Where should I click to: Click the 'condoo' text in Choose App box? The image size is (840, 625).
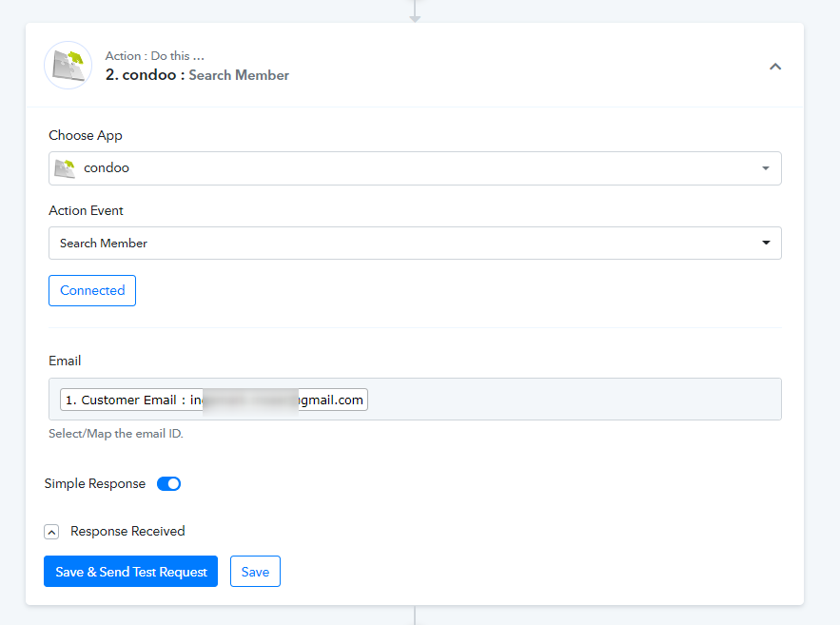click(107, 168)
